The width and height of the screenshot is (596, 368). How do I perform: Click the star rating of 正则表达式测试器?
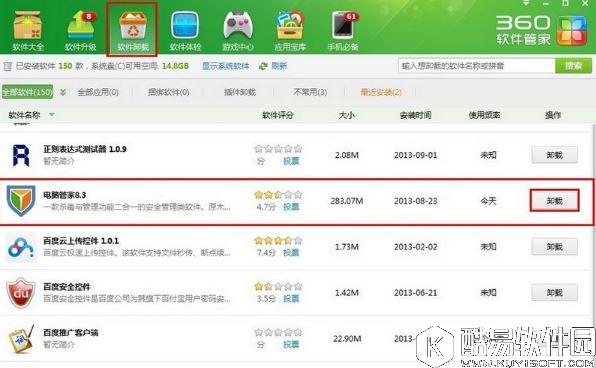(278, 149)
